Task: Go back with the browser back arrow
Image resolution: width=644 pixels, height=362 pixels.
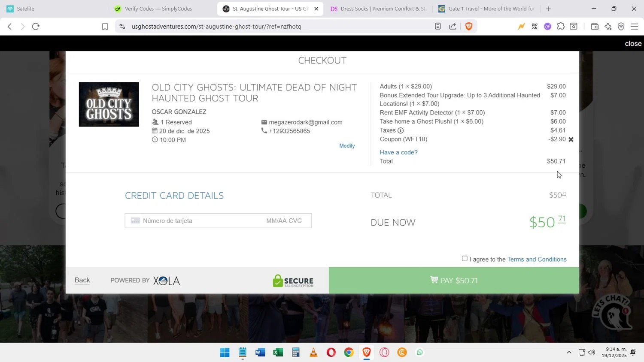Action: point(9,27)
